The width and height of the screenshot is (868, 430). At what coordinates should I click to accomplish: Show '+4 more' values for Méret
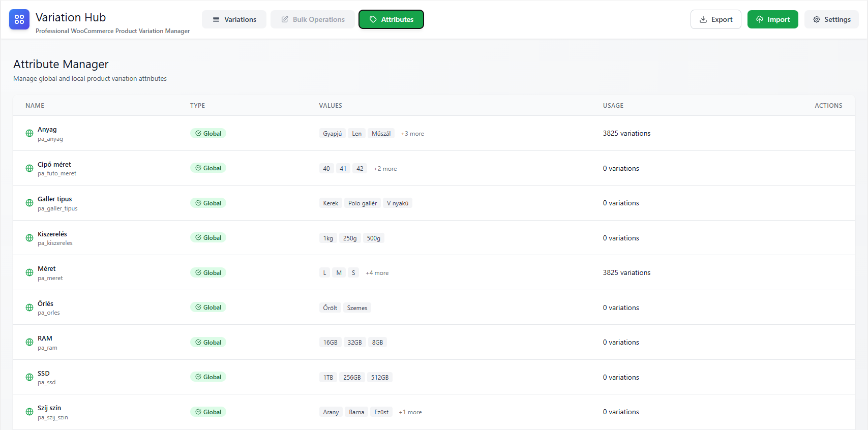[377, 273]
